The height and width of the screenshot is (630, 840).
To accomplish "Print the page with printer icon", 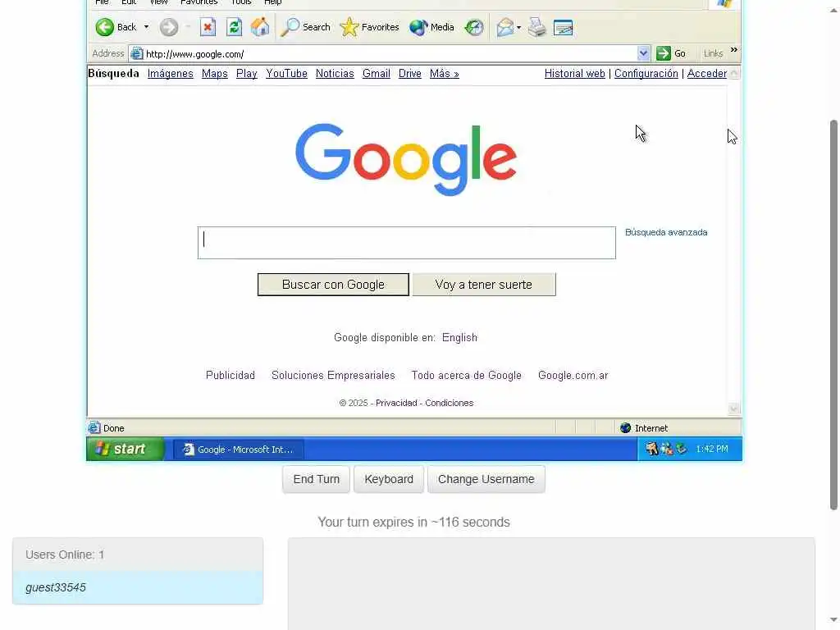I will click(536, 27).
